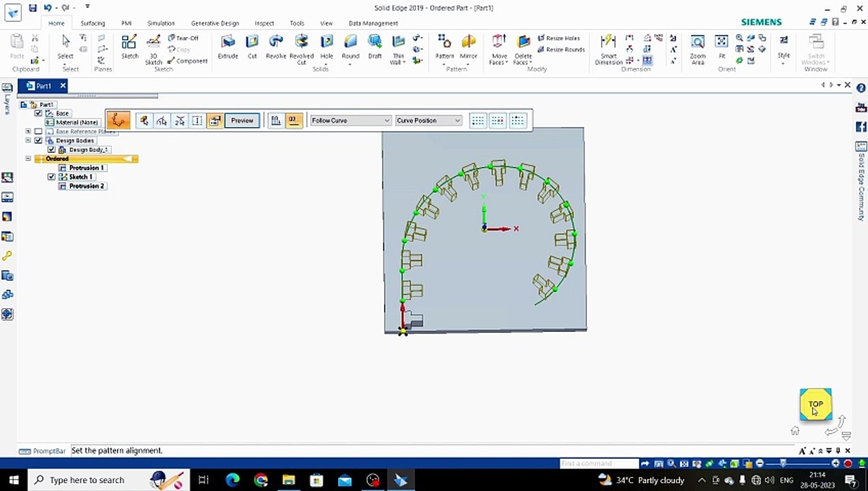The height and width of the screenshot is (491, 868).
Task: Click the Save icon in title bar
Action: tap(33, 8)
